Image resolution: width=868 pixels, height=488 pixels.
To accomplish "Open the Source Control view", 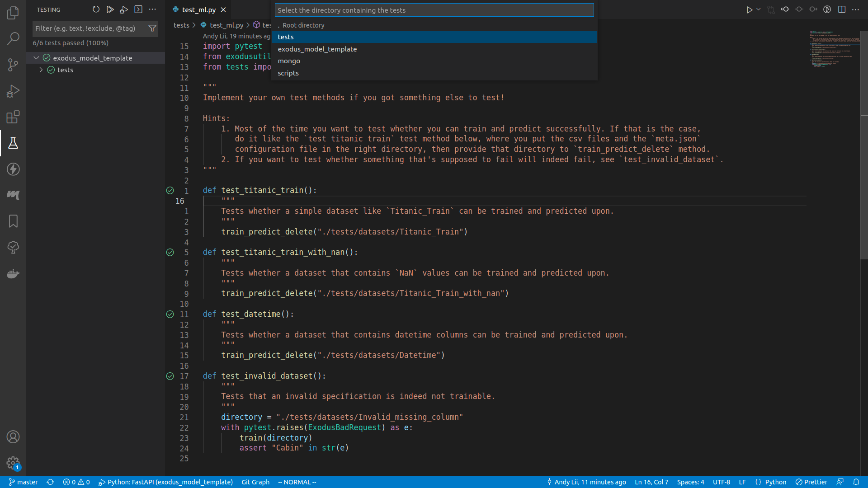I will tap(13, 65).
